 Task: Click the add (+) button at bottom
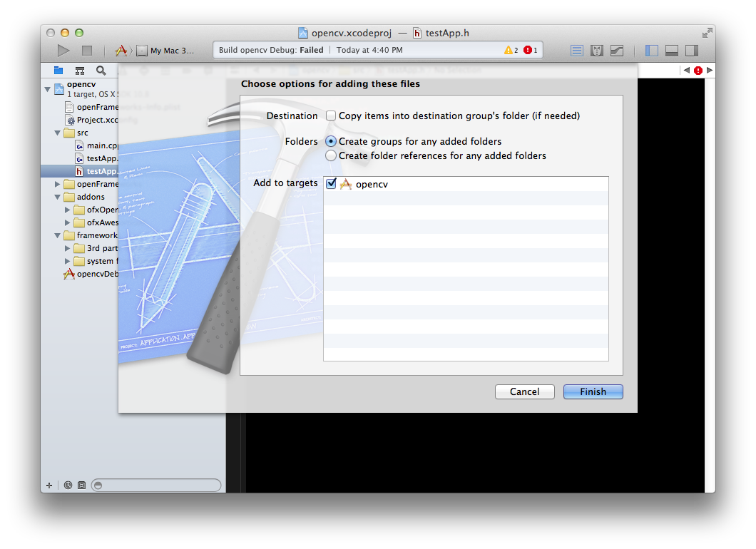pos(48,486)
